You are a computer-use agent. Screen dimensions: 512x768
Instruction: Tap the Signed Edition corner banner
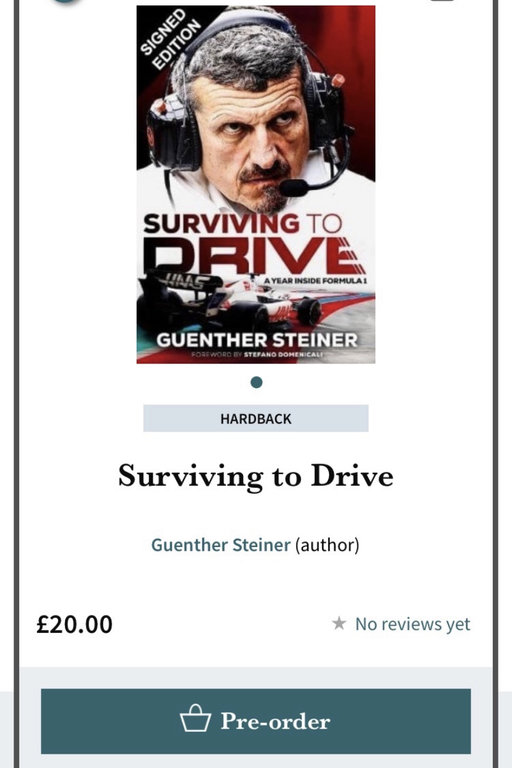pyautogui.click(x=168, y=37)
